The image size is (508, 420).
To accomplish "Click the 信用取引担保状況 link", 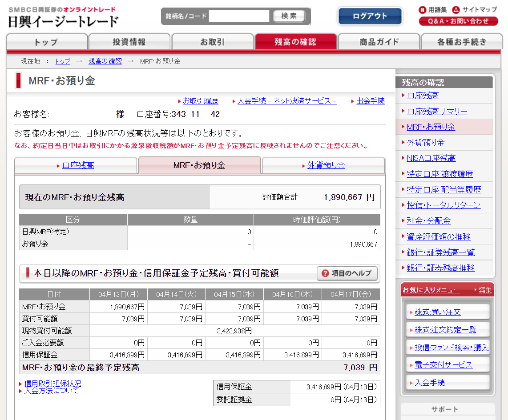I will [x=52, y=384].
